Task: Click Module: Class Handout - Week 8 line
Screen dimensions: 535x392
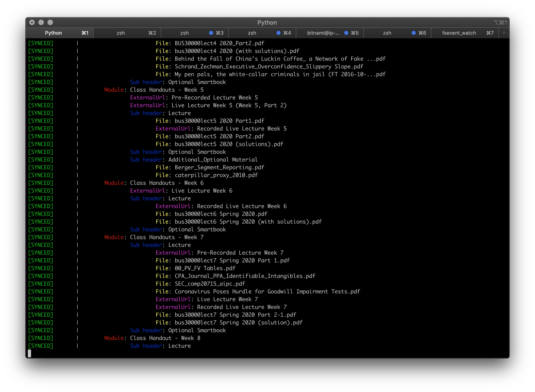Action: [x=152, y=338]
